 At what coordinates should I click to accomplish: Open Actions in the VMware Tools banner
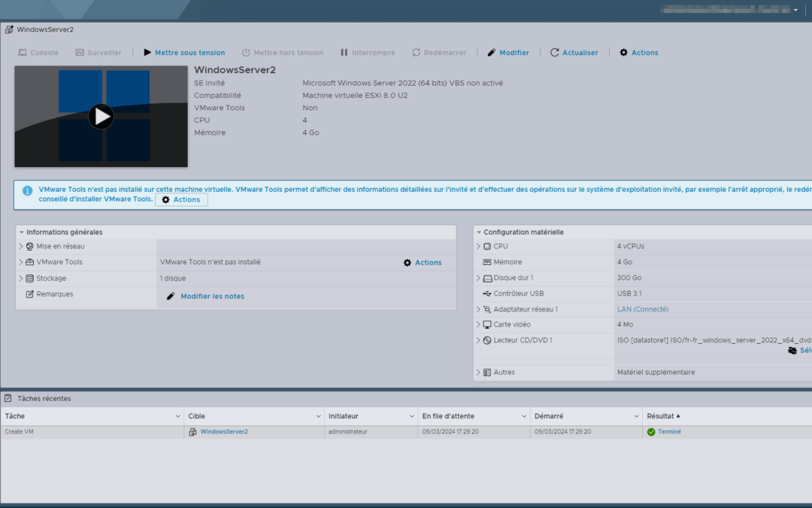point(181,199)
